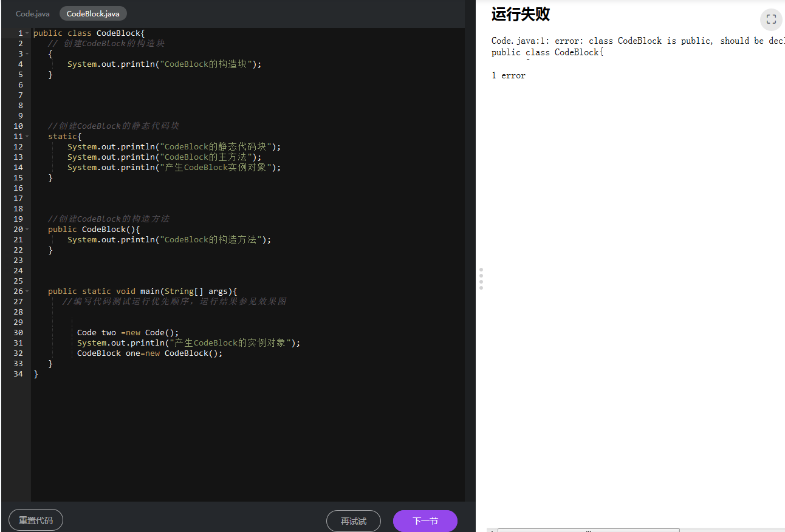Click 'public class CodeBlock{' in the output panel
The width and height of the screenshot is (785, 532).
pos(547,52)
